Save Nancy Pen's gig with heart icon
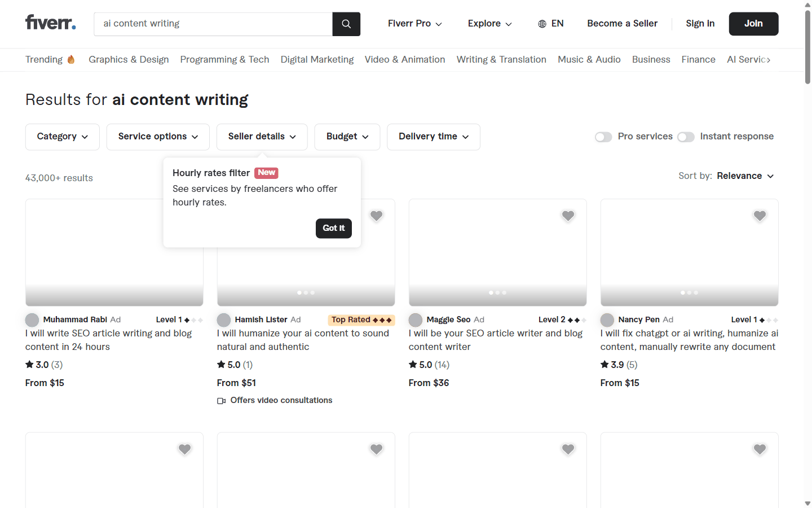Image resolution: width=812 pixels, height=508 pixels. click(x=760, y=216)
